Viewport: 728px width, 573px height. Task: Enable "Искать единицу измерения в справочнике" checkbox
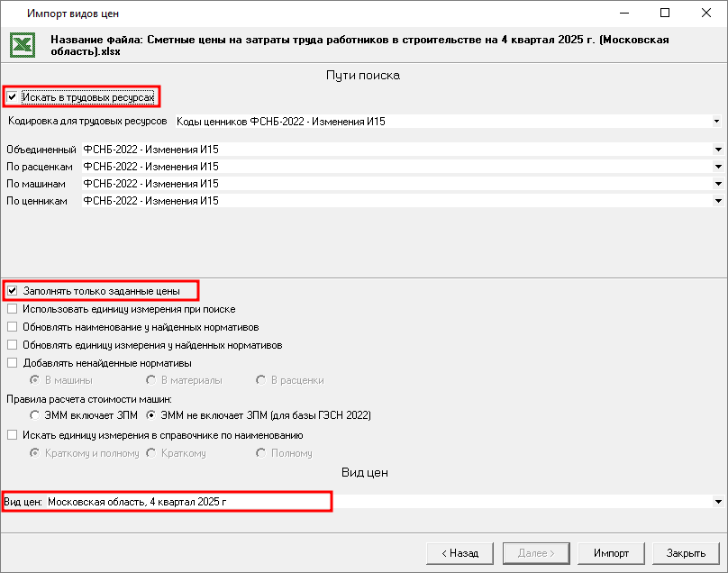(x=13, y=435)
